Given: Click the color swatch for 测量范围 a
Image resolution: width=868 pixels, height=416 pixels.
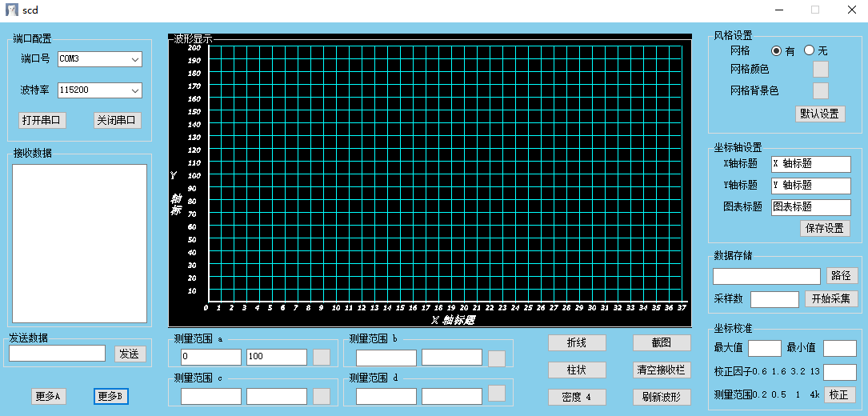Looking at the screenshot, I should pyautogui.click(x=322, y=358).
